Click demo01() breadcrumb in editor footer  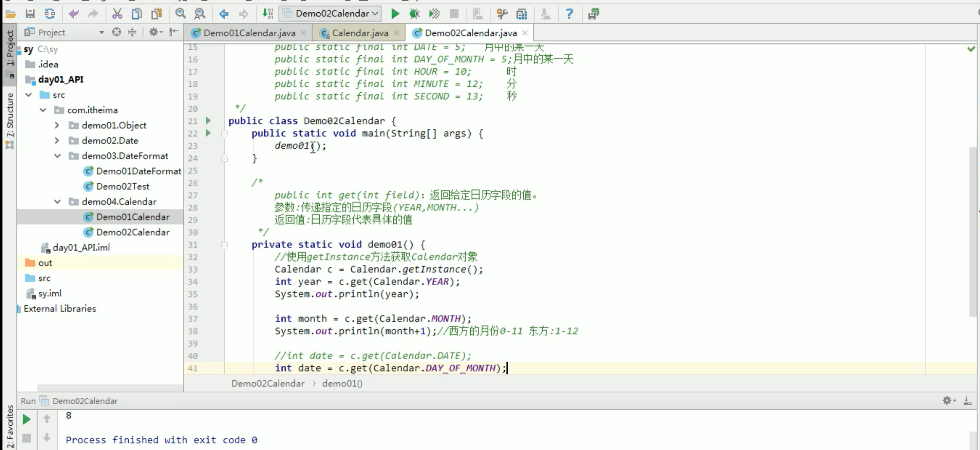click(x=342, y=383)
